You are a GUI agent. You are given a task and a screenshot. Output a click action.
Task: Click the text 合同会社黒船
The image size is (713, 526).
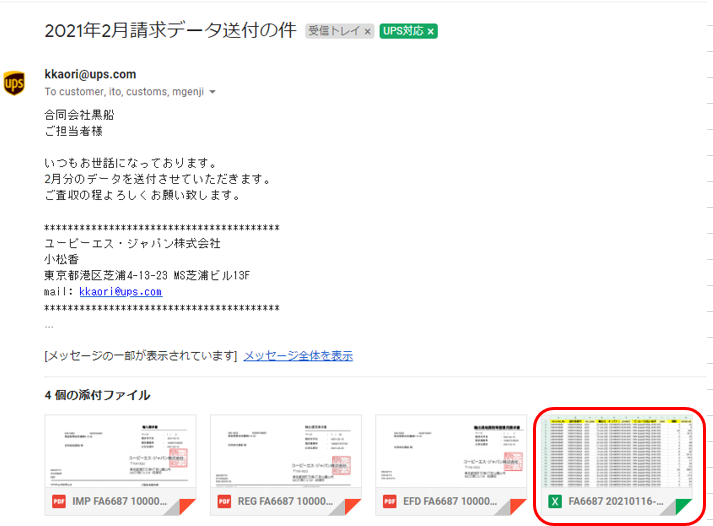coord(79,115)
